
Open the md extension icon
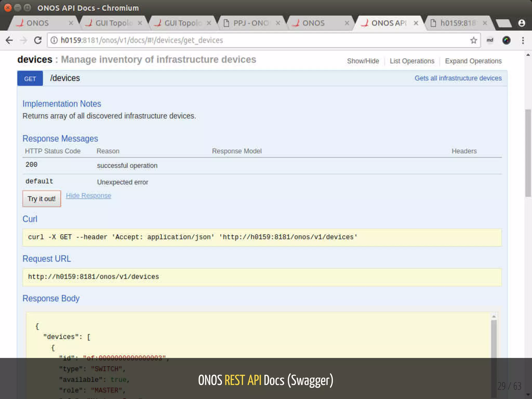(x=490, y=40)
